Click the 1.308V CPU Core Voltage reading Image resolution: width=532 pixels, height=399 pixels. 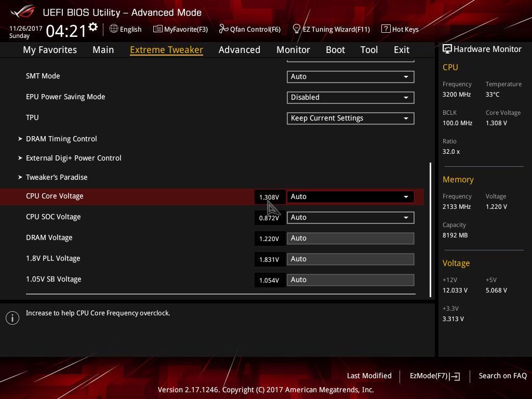pos(269,197)
